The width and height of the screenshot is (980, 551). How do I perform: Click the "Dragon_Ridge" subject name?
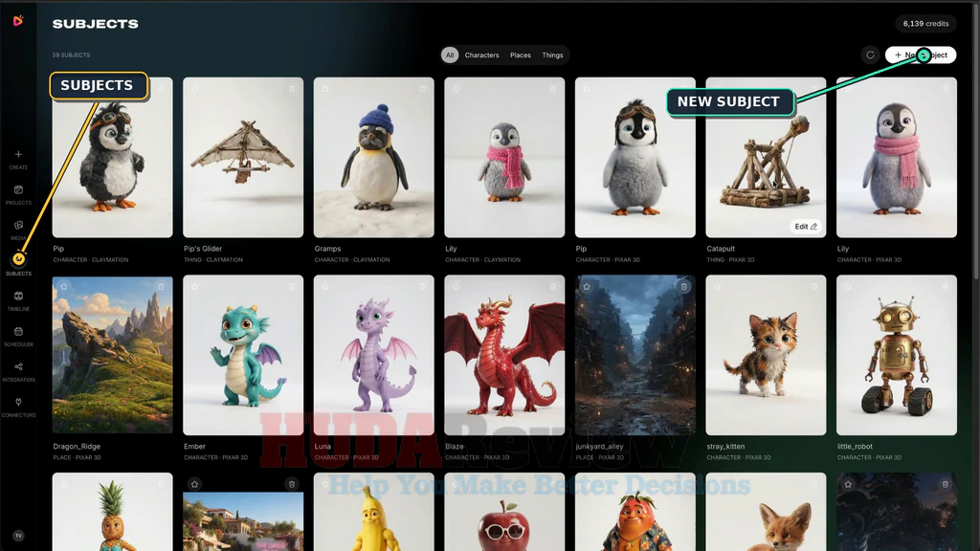(x=77, y=446)
